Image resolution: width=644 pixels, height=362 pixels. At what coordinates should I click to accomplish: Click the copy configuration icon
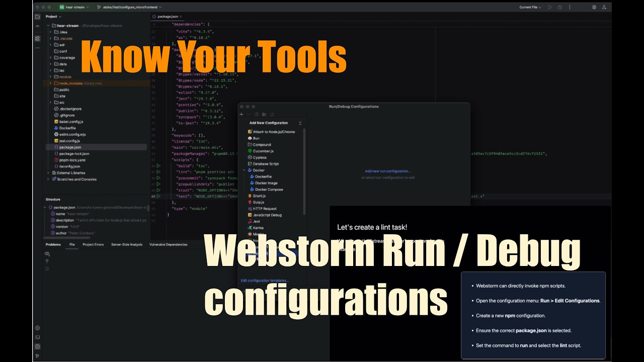[256, 115]
